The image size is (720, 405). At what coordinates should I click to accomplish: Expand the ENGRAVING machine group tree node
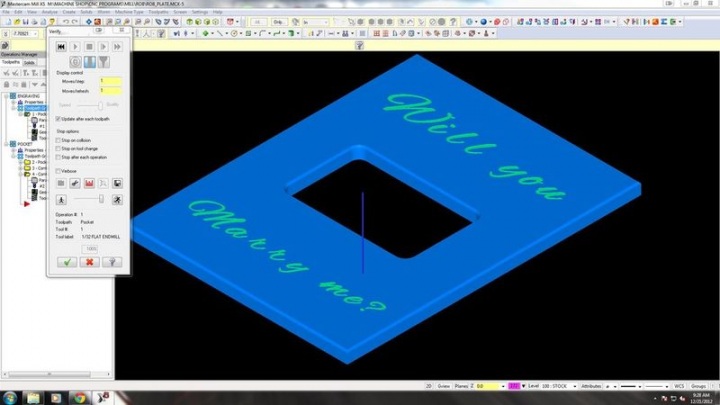click(x=5, y=94)
